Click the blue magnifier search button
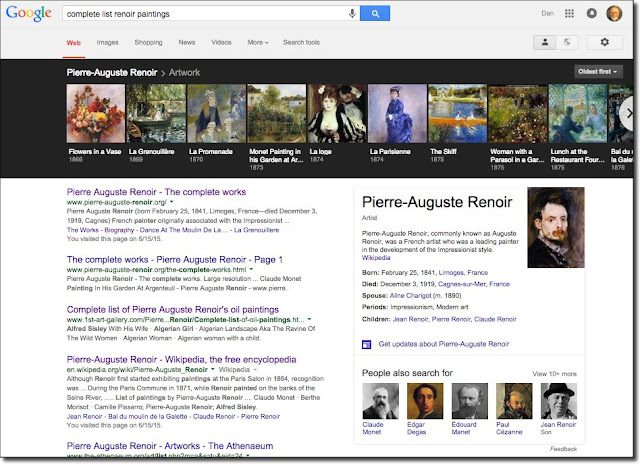The width and height of the screenshot is (640, 464). tap(375, 13)
